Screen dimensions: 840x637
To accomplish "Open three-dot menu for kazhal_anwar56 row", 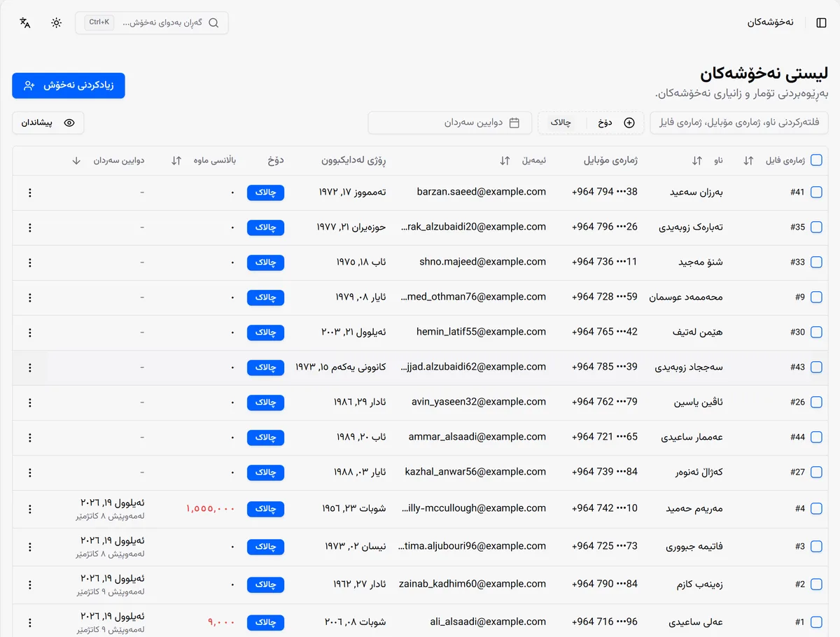I will point(29,472).
